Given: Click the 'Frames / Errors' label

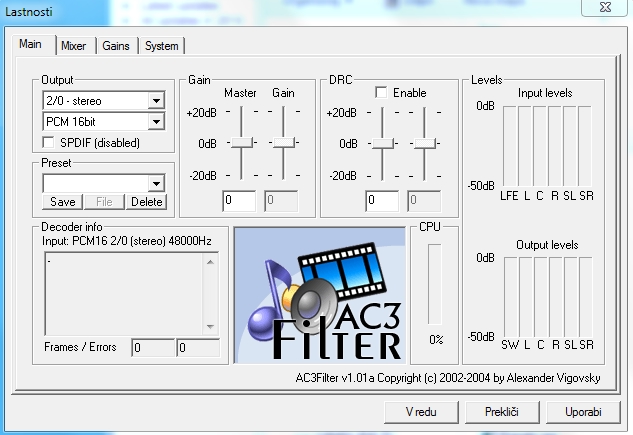Looking at the screenshot, I should pyautogui.click(x=80, y=347).
